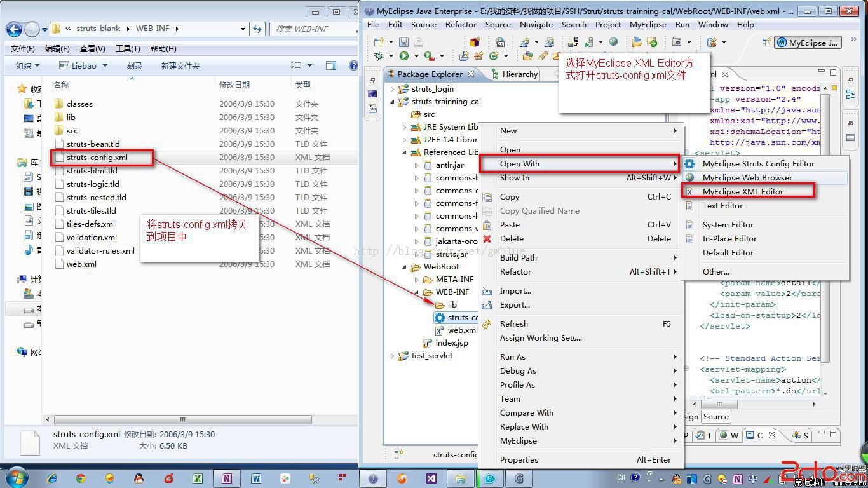Open Visual Studio from the taskbar
Screen dimensions: 868x488
[431, 478]
